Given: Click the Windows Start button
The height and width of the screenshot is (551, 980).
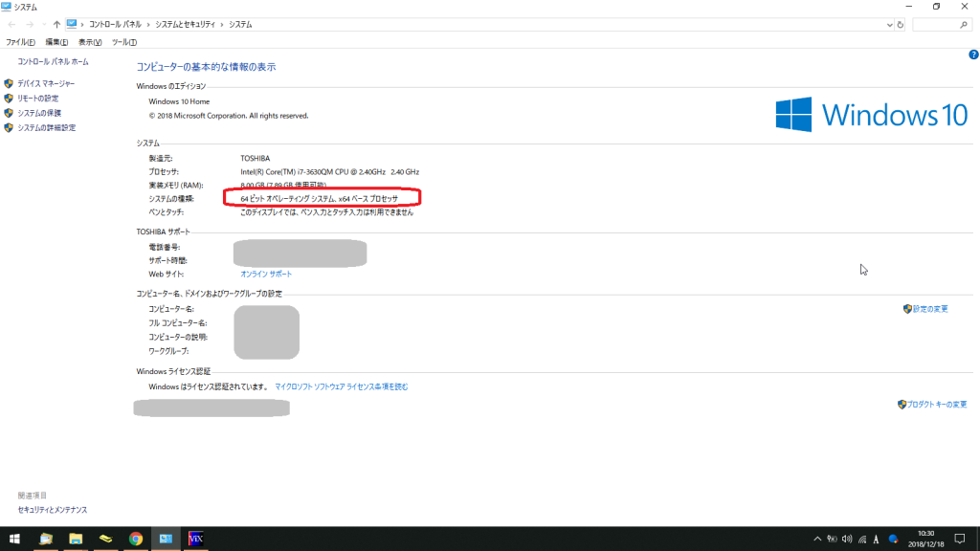Looking at the screenshot, I should click(x=14, y=539).
